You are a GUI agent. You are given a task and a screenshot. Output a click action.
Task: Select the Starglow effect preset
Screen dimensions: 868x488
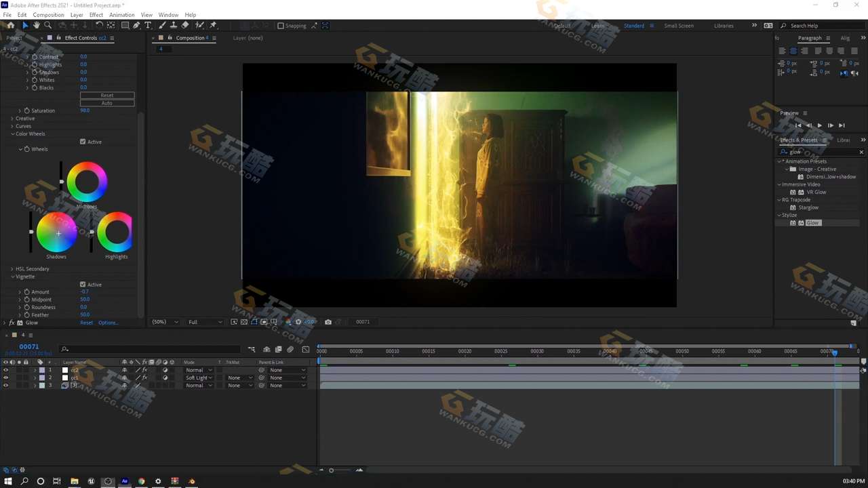pyautogui.click(x=808, y=207)
